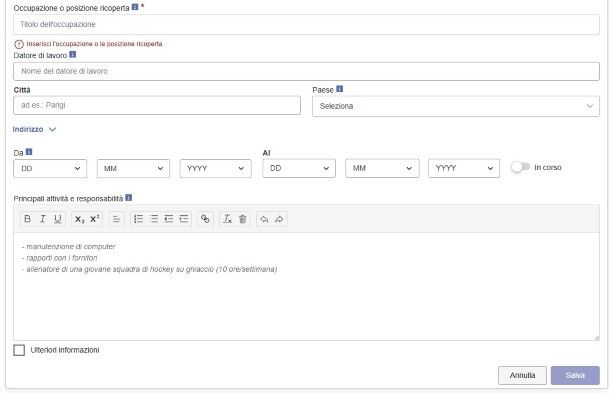Focus the Titolo dell'occupazione field
This screenshot has width=610, height=393.
[x=306, y=24]
